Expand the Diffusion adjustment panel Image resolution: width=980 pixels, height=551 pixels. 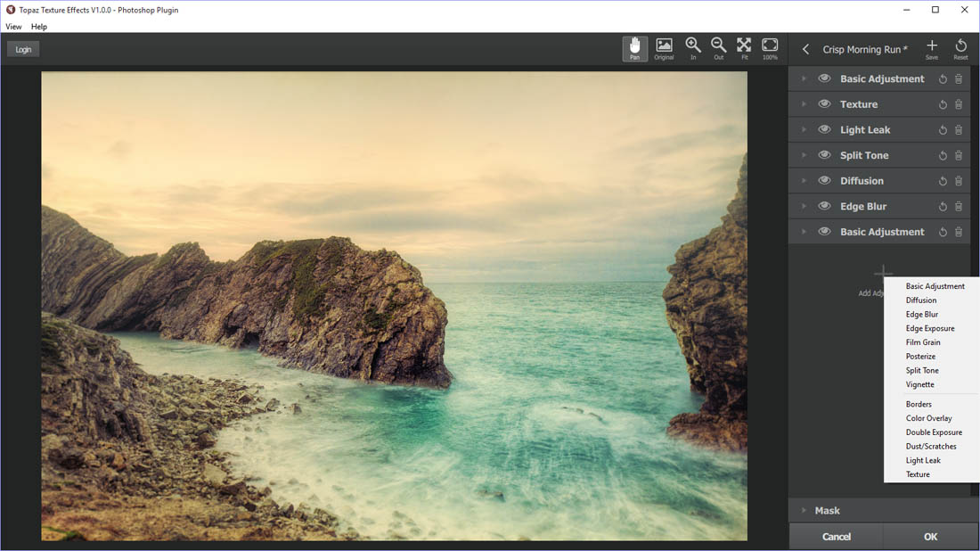tap(804, 181)
